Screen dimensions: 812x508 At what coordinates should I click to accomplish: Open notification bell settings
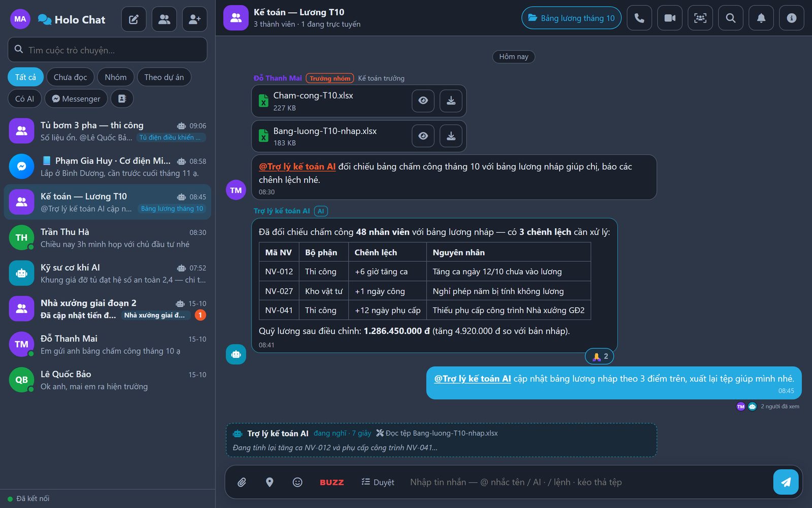tap(761, 18)
